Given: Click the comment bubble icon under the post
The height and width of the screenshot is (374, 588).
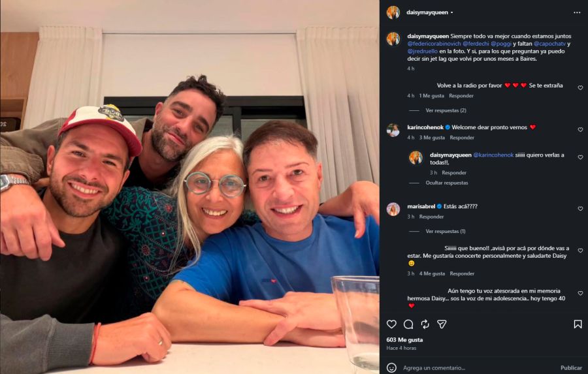Looking at the screenshot, I should point(408,324).
